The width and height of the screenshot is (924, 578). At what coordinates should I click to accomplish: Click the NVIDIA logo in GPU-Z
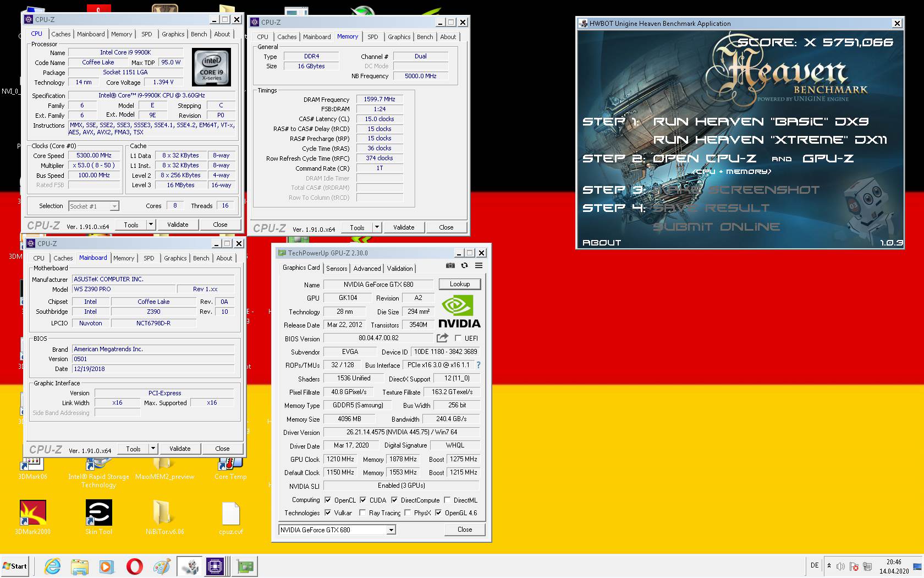(459, 312)
